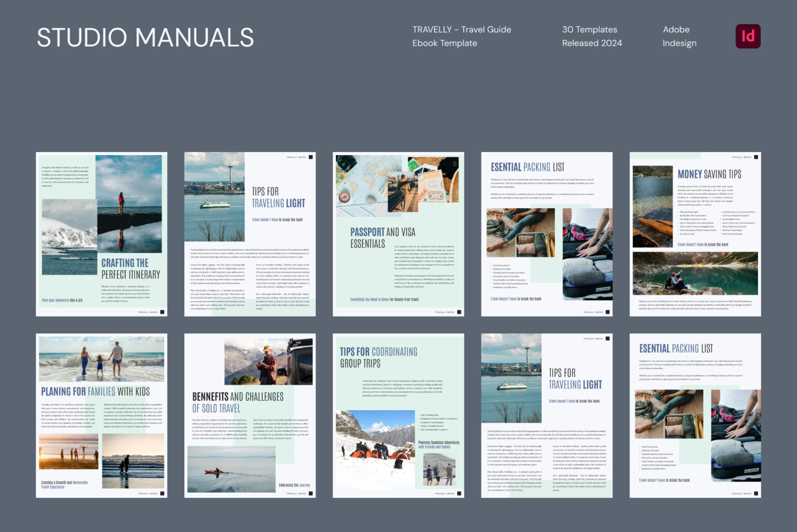The image size is (797, 532).
Task: Click the ferry photo on Tips for Traveling Light
Action: pos(213,196)
